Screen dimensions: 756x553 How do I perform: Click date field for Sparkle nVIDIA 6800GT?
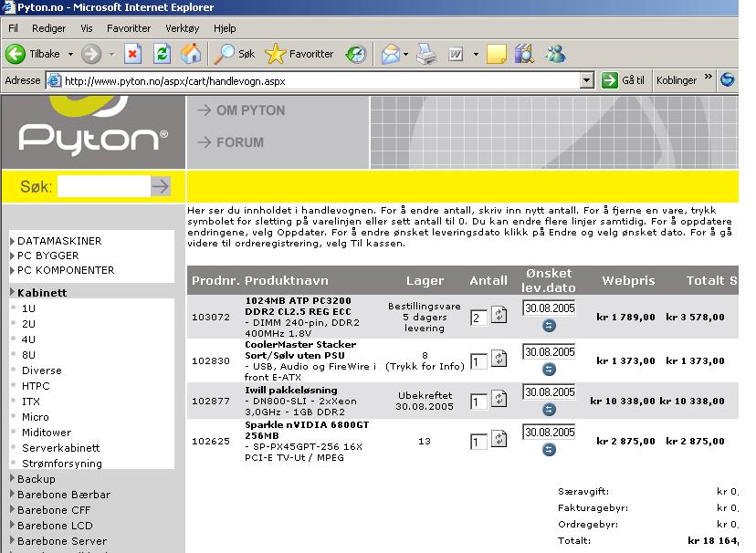coord(549,432)
